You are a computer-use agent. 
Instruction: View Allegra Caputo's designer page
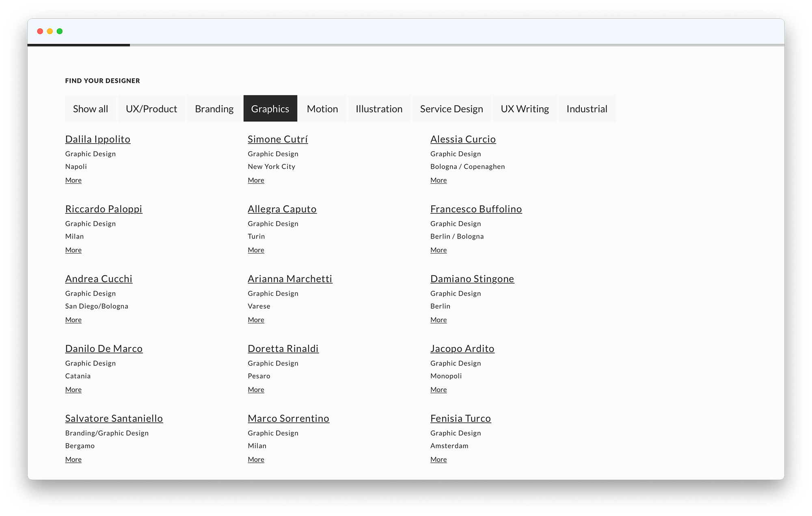click(282, 209)
